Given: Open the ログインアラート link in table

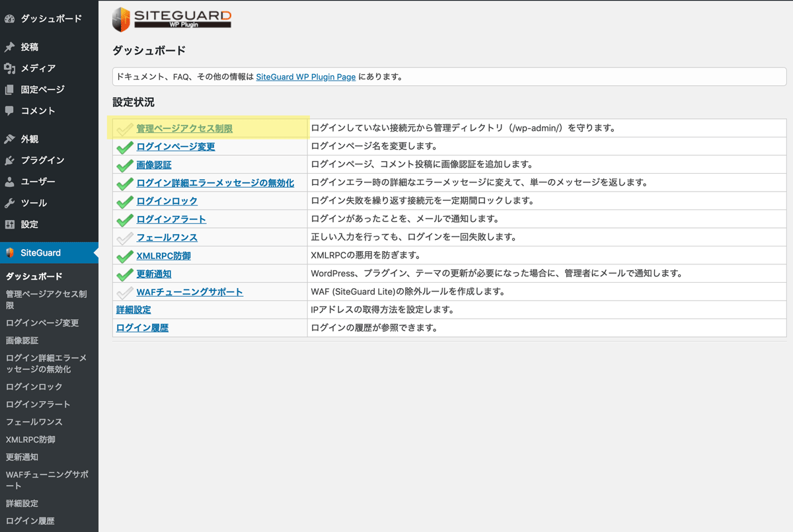Looking at the screenshot, I should tap(171, 219).
